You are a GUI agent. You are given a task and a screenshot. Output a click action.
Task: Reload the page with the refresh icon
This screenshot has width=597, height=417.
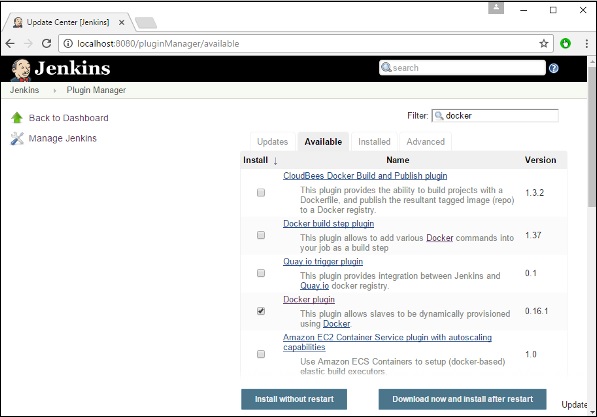(46, 43)
